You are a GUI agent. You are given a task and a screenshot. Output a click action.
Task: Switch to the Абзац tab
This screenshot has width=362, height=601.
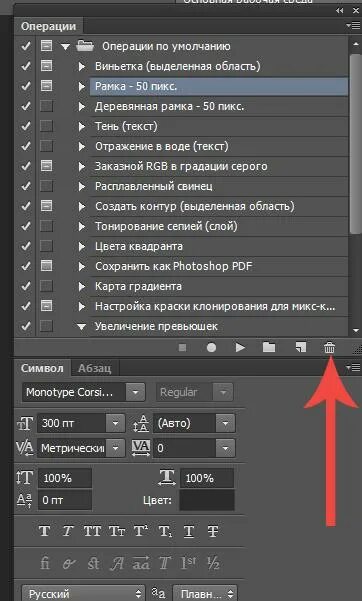pyautogui.click(x=94, y=368)
